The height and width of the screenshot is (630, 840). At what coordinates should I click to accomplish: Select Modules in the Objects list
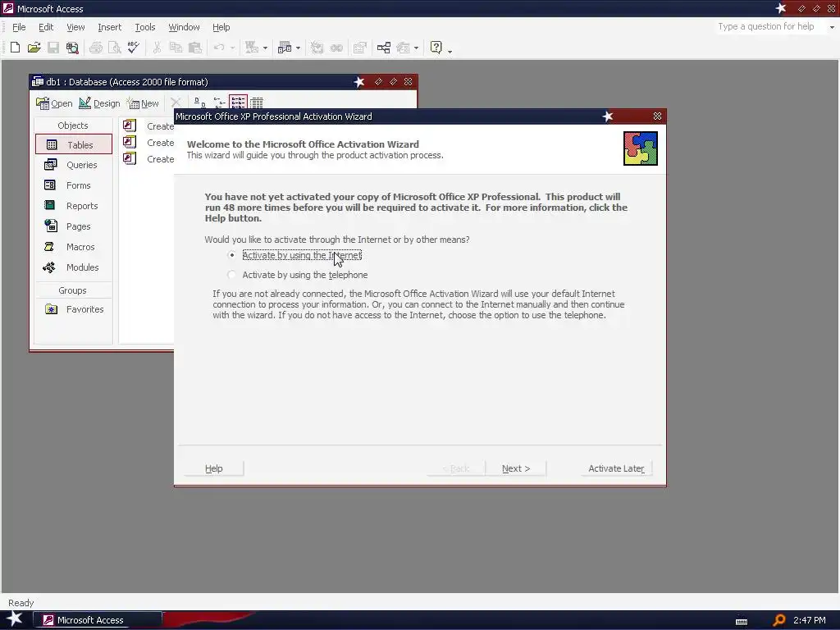tap(74, 267)
